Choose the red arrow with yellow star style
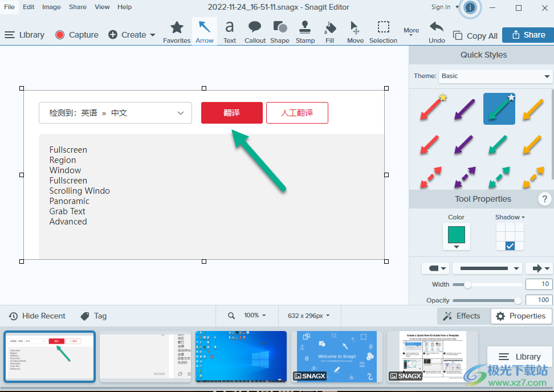The height and width of the screenshot is (392, 554). (x=432, y=109)
